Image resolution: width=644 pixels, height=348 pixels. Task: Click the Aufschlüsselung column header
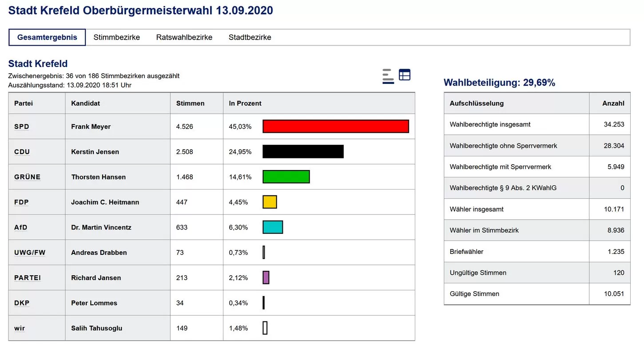click(x=477, y=103)
